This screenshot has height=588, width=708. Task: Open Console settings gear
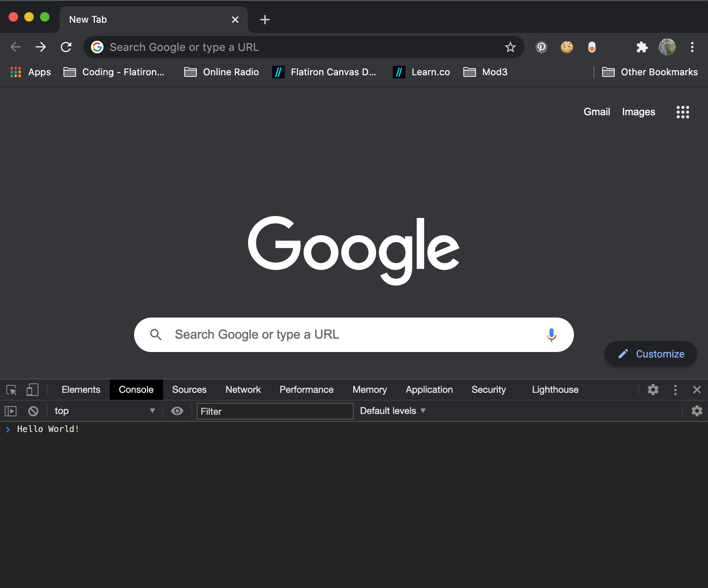click(x=697, y=411)
